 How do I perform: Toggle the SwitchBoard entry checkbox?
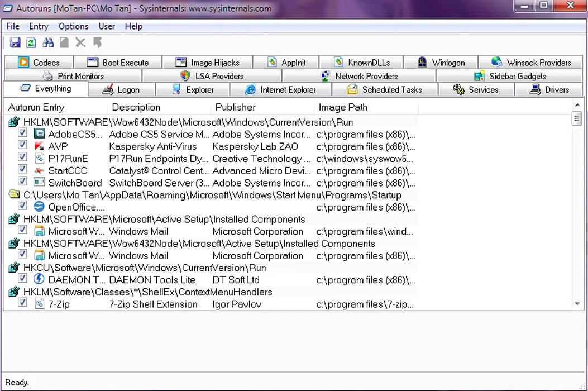[22, 181]
